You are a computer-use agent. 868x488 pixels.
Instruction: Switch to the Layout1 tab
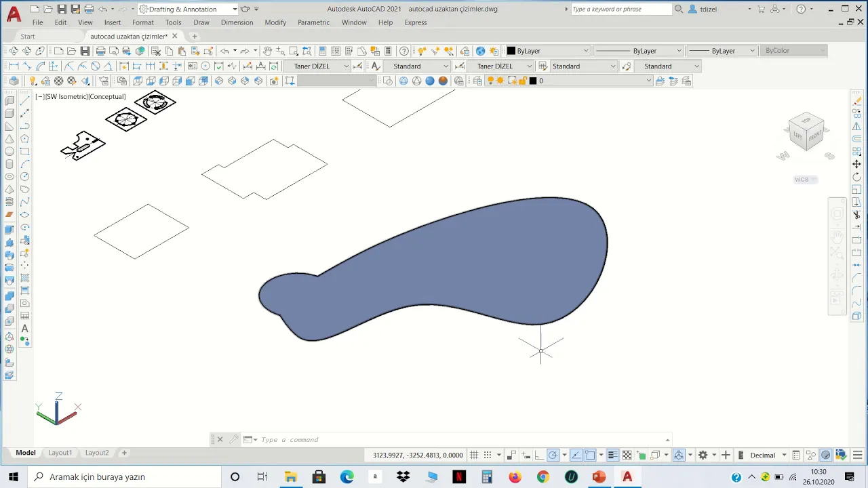tap(60, 453)
